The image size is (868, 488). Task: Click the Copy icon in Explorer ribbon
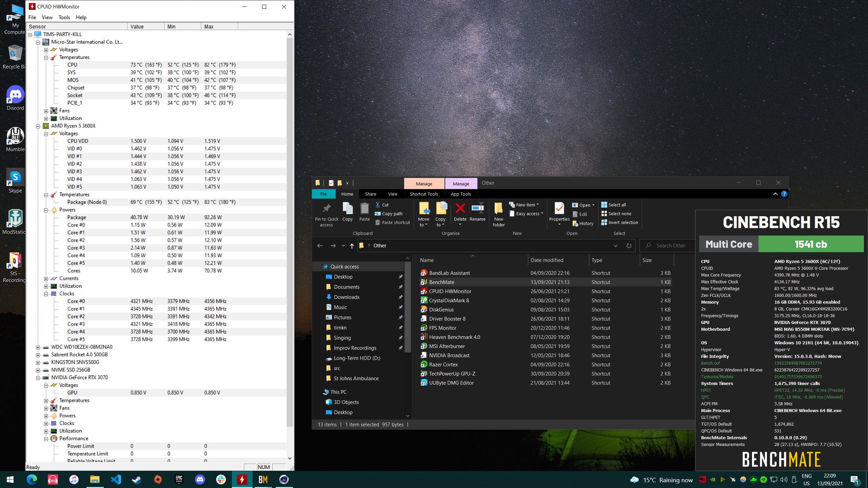click(348, 208)
